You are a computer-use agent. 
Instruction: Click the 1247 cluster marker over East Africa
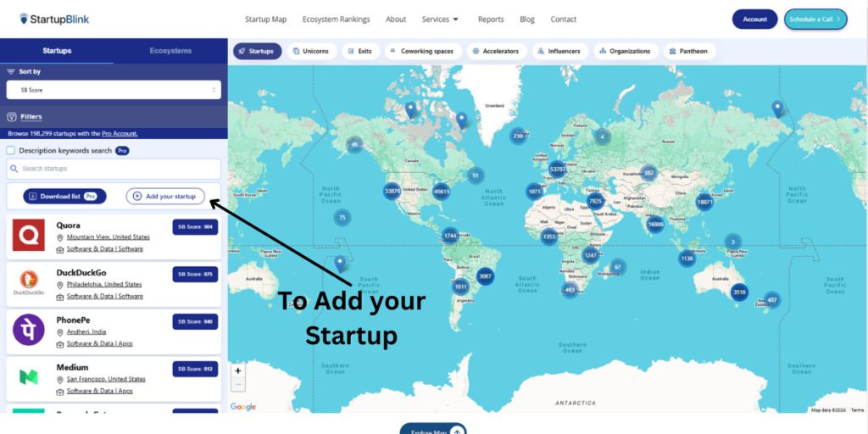[x=591, y=255]
